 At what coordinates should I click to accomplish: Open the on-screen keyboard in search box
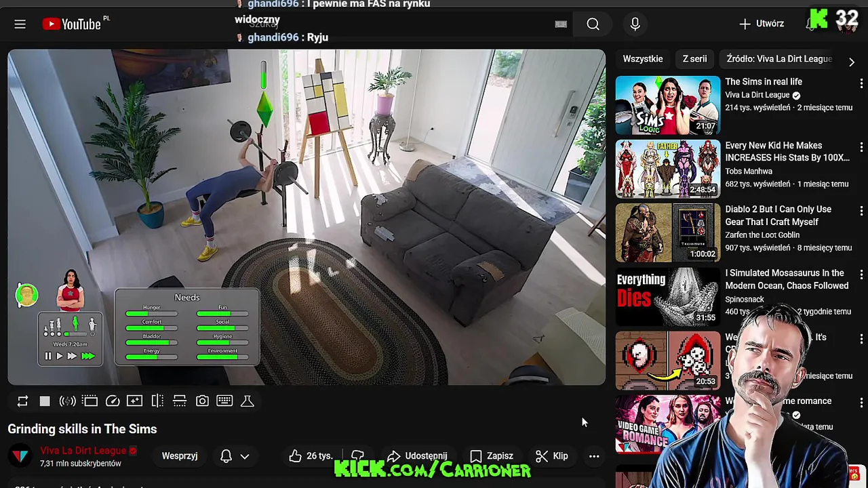click(x=561, y=24)
